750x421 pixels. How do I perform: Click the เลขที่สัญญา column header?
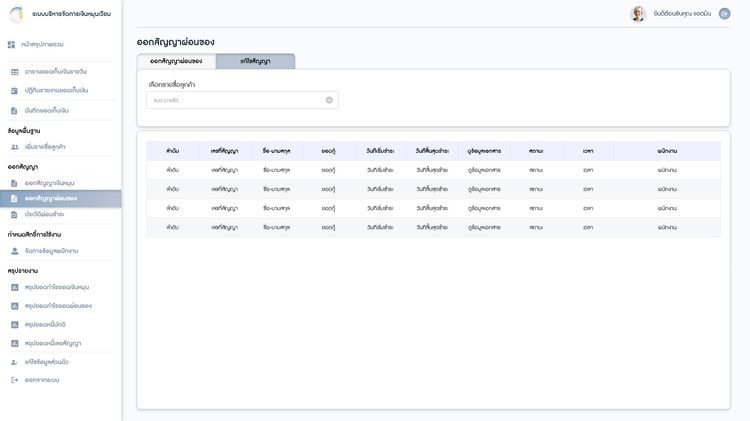click(x=225, y=151)
